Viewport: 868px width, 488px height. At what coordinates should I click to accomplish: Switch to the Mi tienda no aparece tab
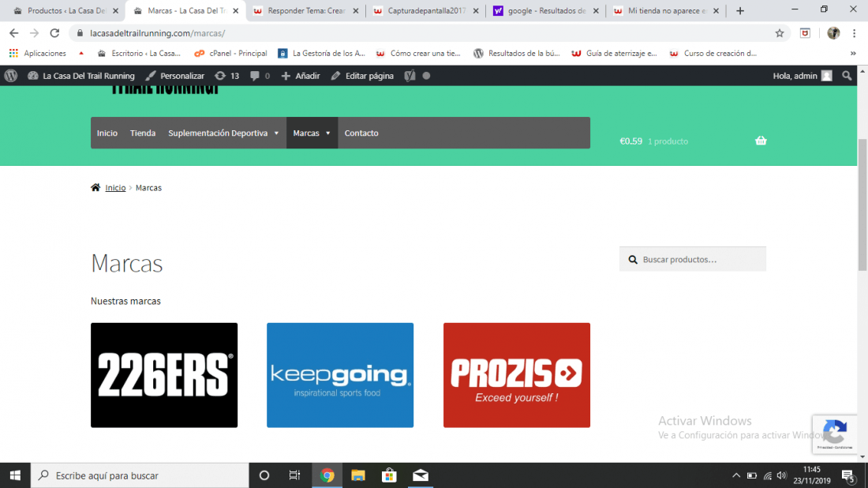(x=667, y=10)
